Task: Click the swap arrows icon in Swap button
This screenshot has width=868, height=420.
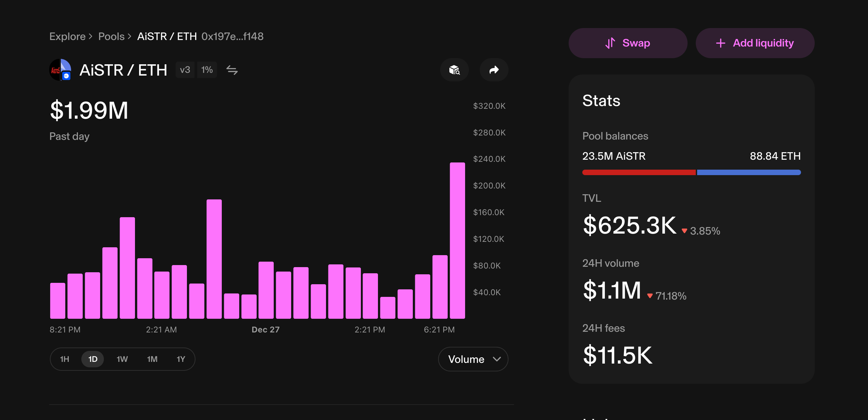Action: (610, 43)
